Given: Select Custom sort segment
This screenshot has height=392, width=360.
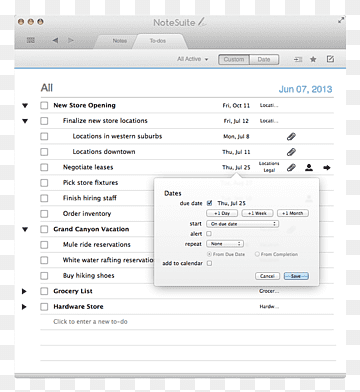Looking at the screenshot, I should [234, 59].
